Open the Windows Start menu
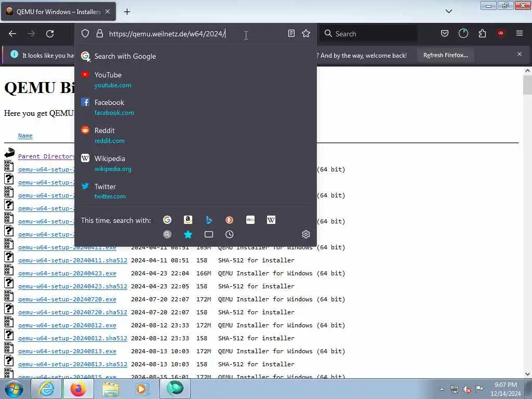This screenshot has width=532, height=399. click(14, 389)
